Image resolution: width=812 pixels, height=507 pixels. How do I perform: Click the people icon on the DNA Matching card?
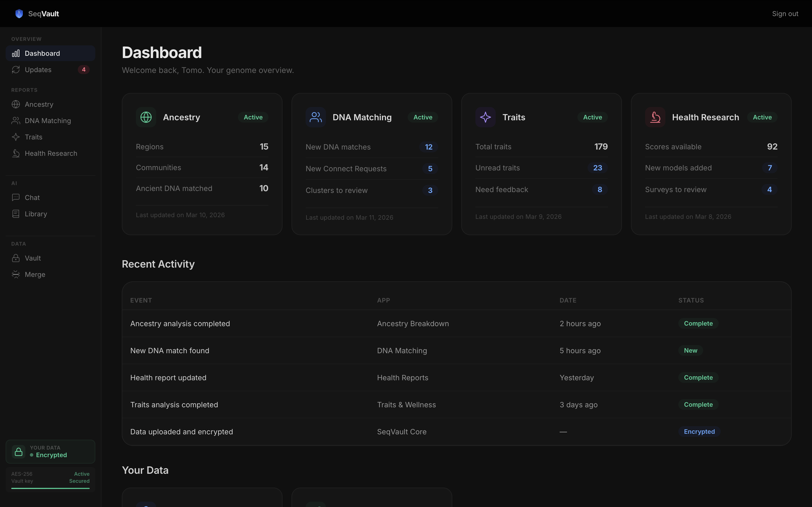pyautogui.click(x=315, y=117)
